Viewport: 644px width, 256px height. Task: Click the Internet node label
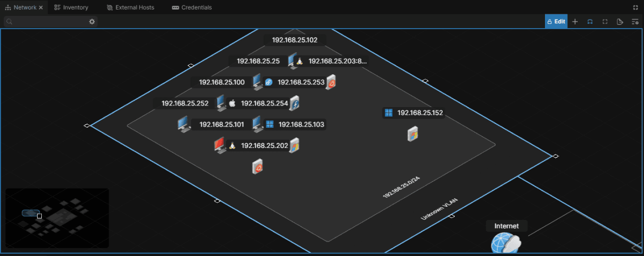[x=507, y=226]
